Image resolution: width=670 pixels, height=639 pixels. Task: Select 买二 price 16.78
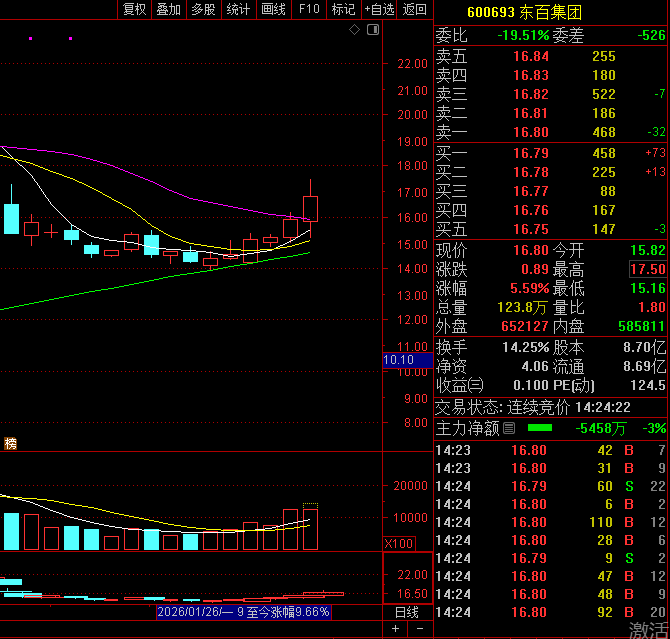(x=531, y=172)
